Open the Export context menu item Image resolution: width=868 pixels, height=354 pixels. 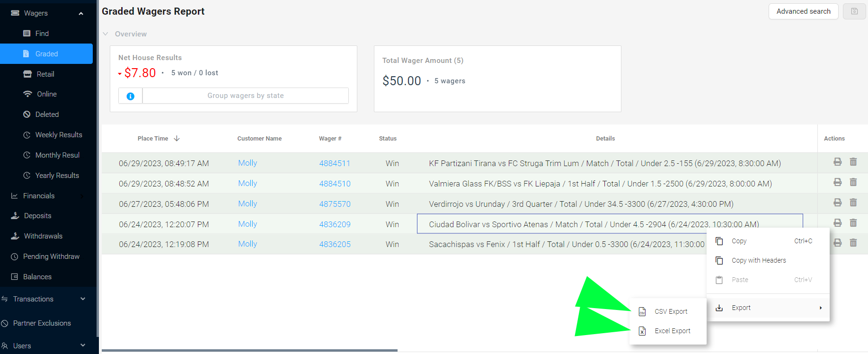click(x=768, y=308)
